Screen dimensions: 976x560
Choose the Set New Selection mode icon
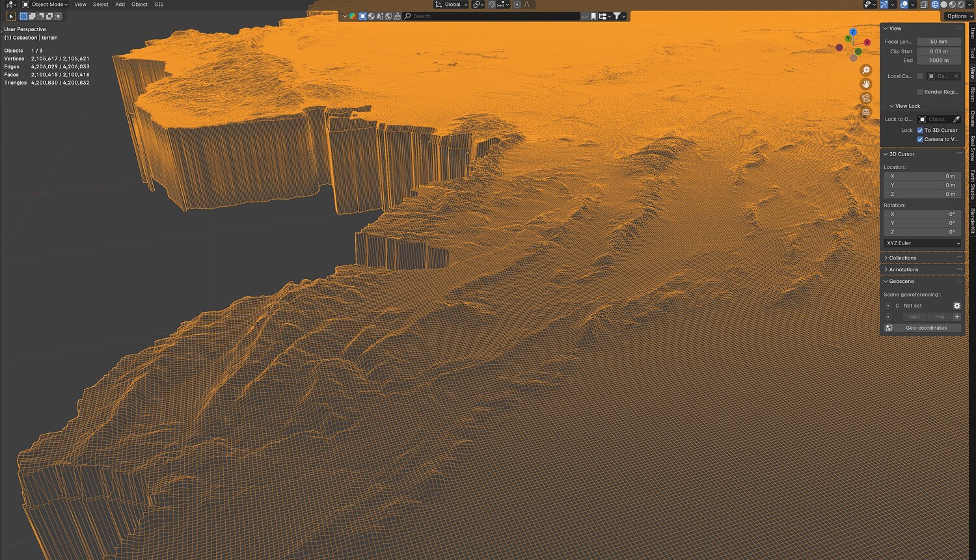click(24, 16)
